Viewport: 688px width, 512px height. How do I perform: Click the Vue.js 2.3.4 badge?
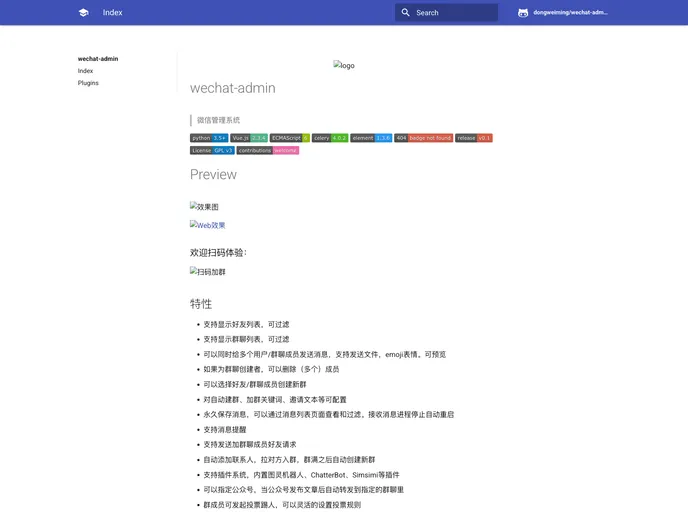click(249, 138)
